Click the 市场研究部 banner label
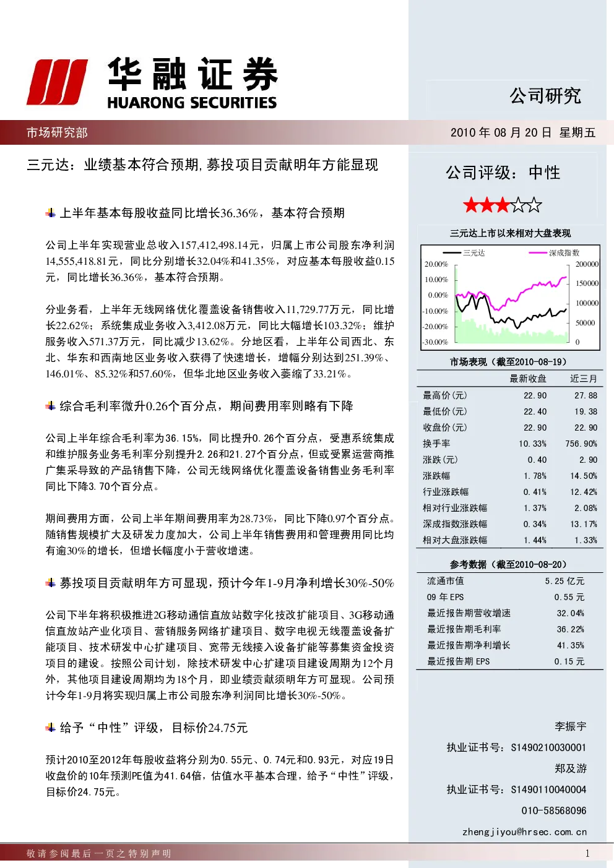The height and width of the screenshot is (868, 614). point(57,132)
